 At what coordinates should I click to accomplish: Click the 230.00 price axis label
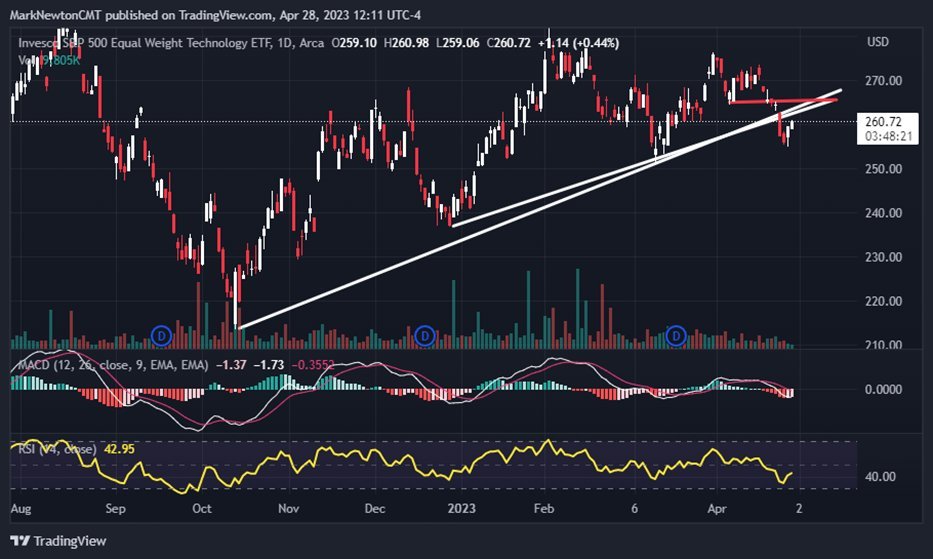(x=883, y=257)
